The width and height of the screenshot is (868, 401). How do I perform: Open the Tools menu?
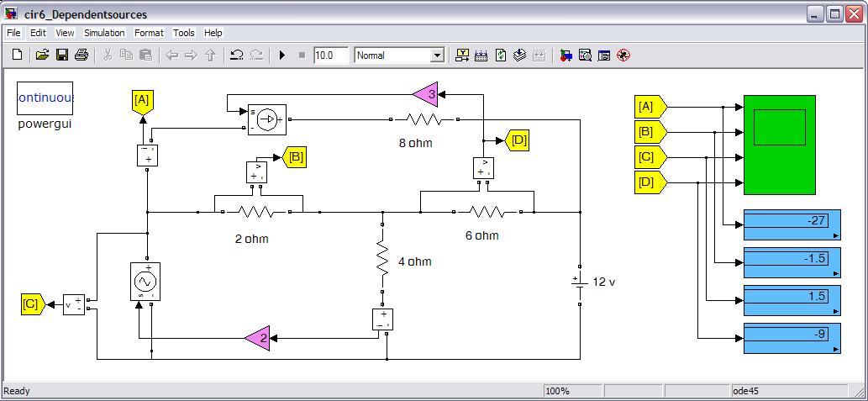(x=183, y=33)
